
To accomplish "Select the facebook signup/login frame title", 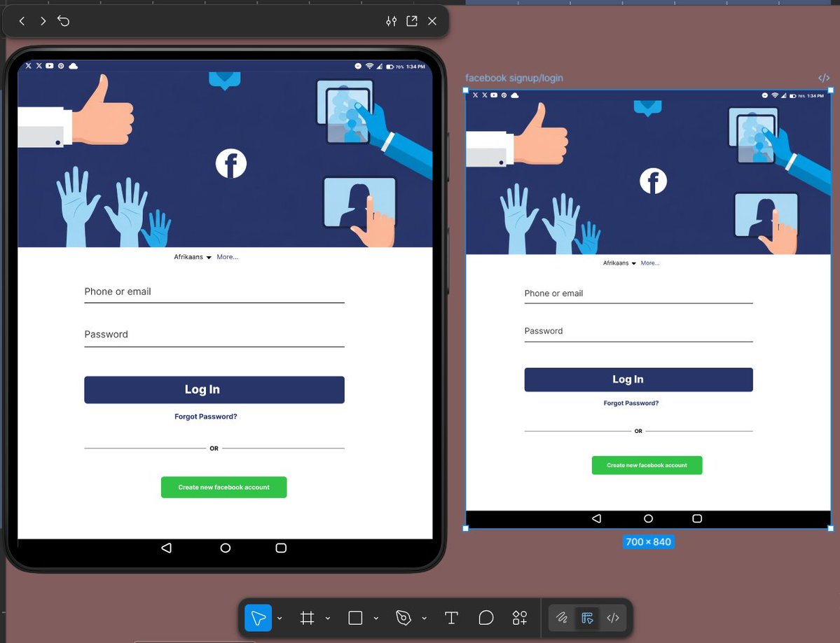I will coord(514,78).
